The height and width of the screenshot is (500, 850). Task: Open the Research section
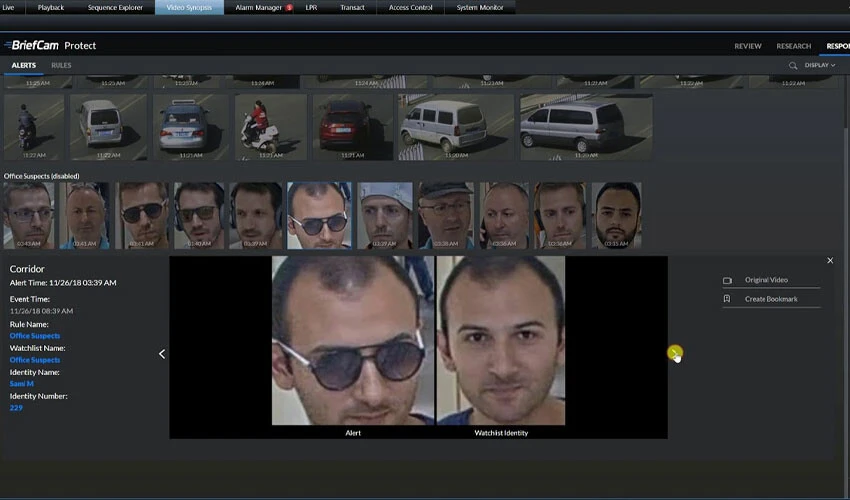tap(793, 46)
